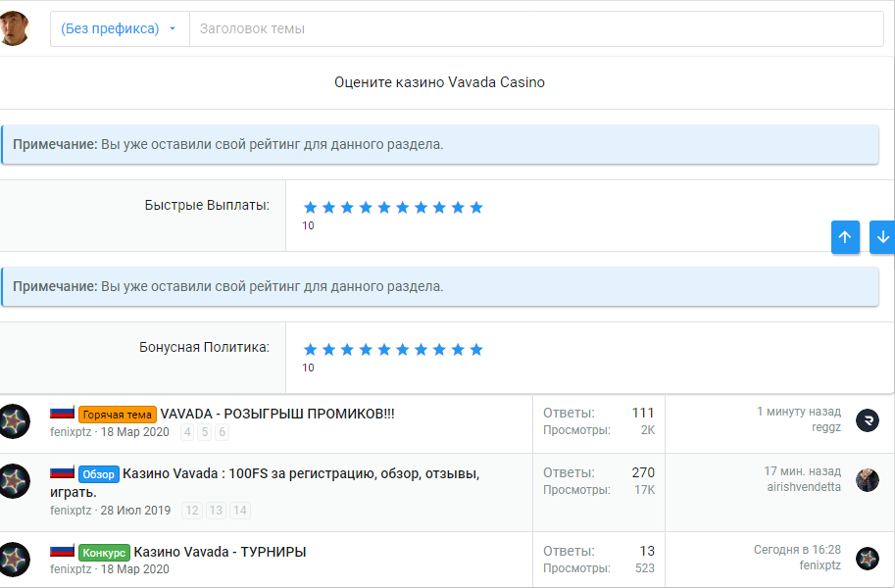Click reggz avatar in the last post column

click(x=867, y=420)
